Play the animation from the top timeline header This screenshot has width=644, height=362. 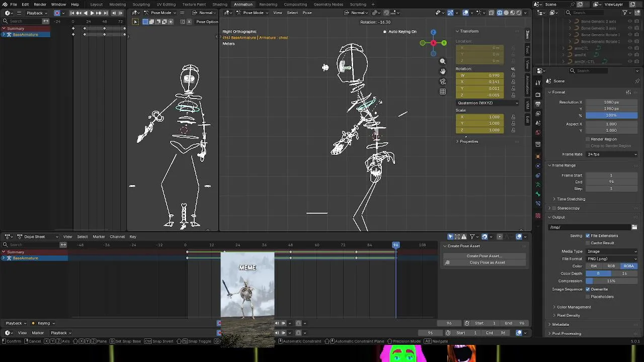92,13
